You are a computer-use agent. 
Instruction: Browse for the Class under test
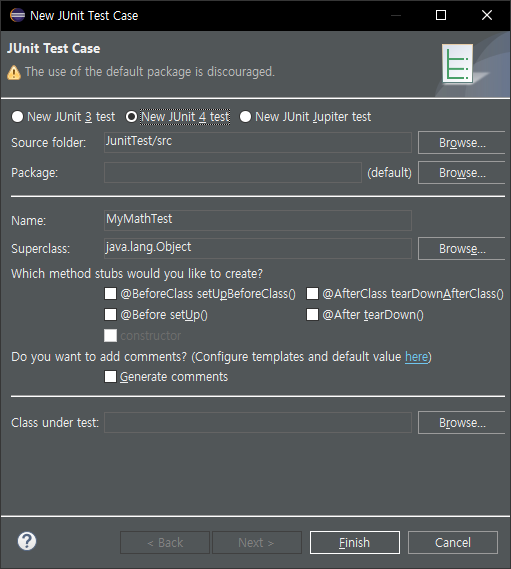(x=462, y=423)
